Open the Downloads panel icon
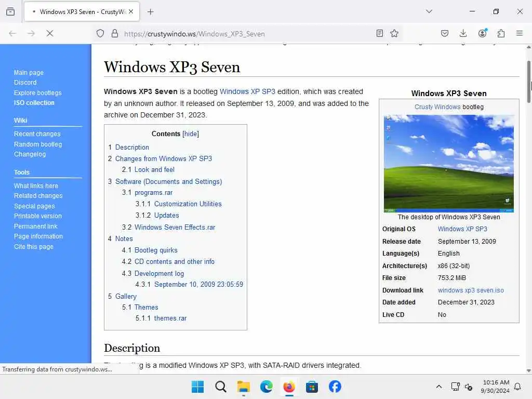The height and width of the screenshot is (399, 532). pos(463,33)
